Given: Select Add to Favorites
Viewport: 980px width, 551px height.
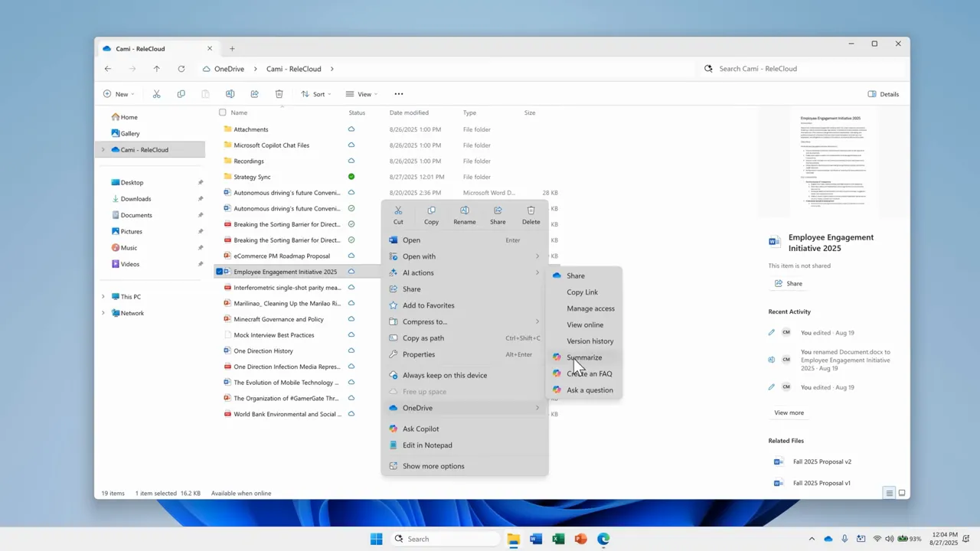Looking at the screenshot, I should [x=465, y=305].
